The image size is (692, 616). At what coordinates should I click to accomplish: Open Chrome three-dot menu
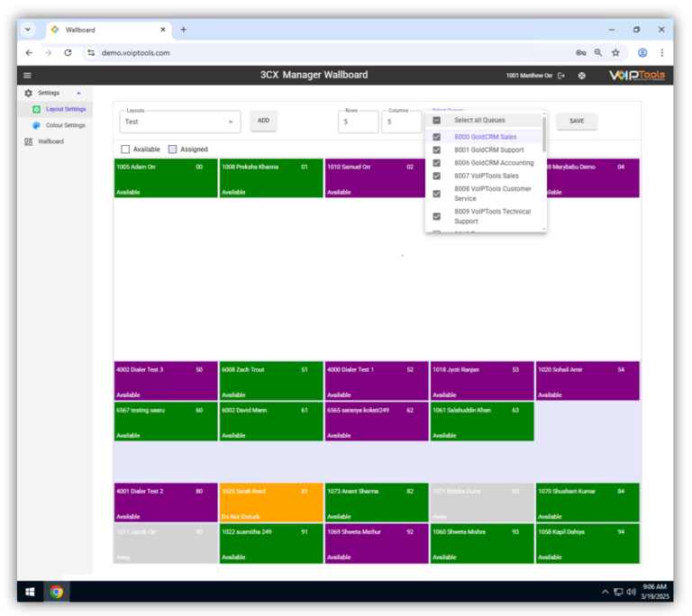click(662, 52)
